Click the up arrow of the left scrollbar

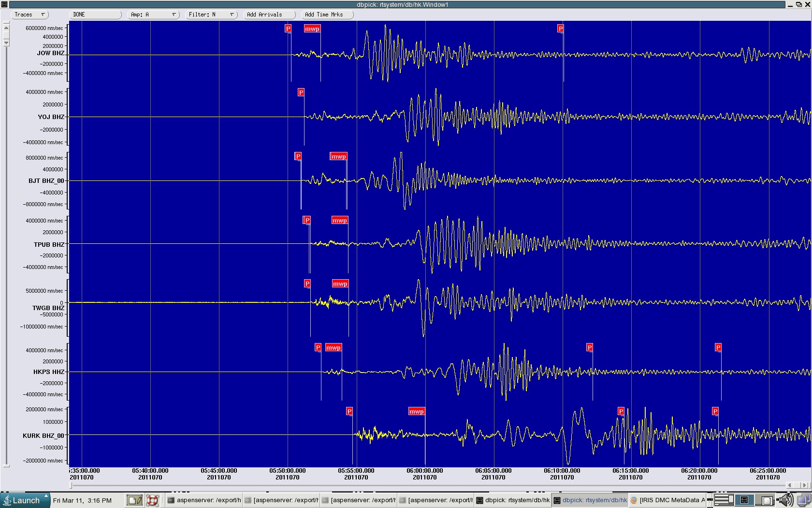tap(6, 28)
